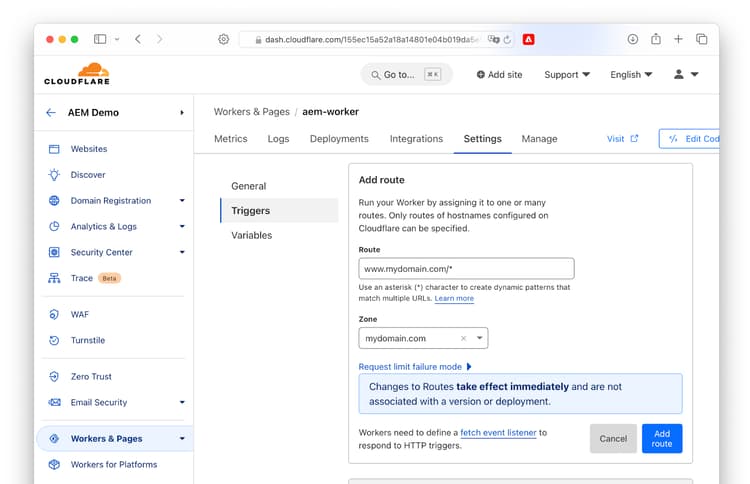Open the Zero Trust section
Viewport: 750px width, 484px height.
[91, 376]
